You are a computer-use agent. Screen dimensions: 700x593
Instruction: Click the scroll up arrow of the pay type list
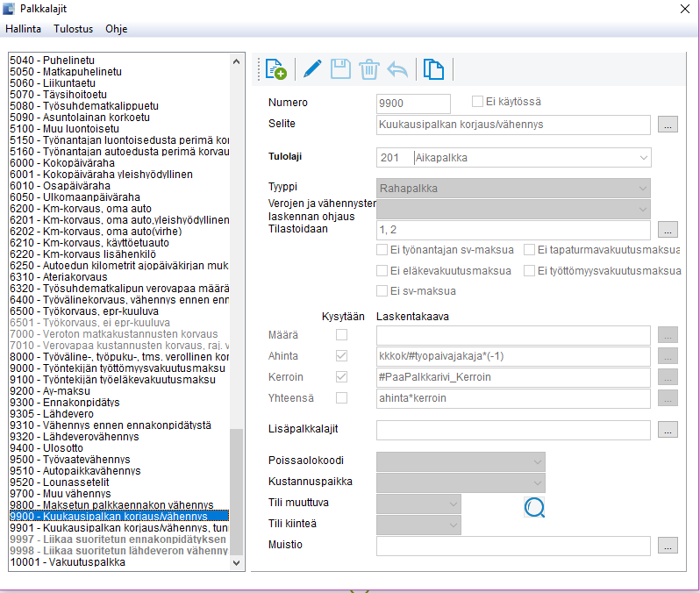[x=237, y=61]
